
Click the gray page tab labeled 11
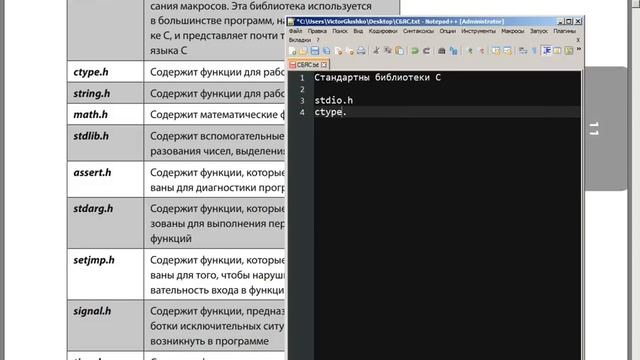click(606, 129)
